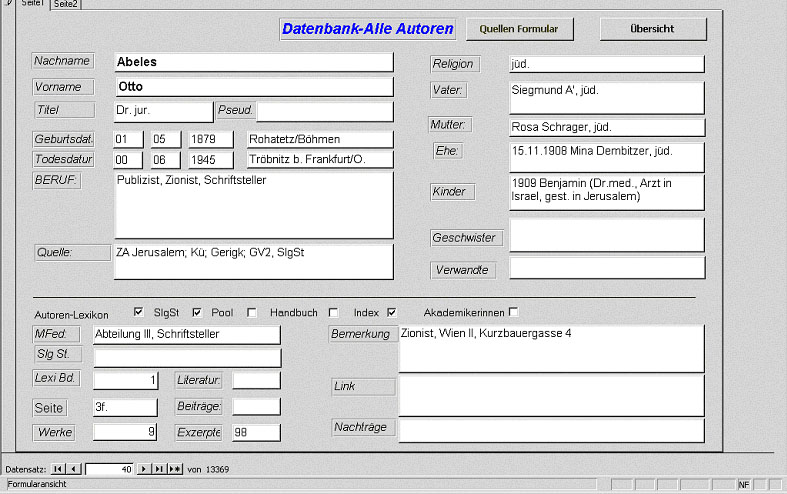Jump to last record
This screenshot has height=494, width=787.
tap(160, 468)
